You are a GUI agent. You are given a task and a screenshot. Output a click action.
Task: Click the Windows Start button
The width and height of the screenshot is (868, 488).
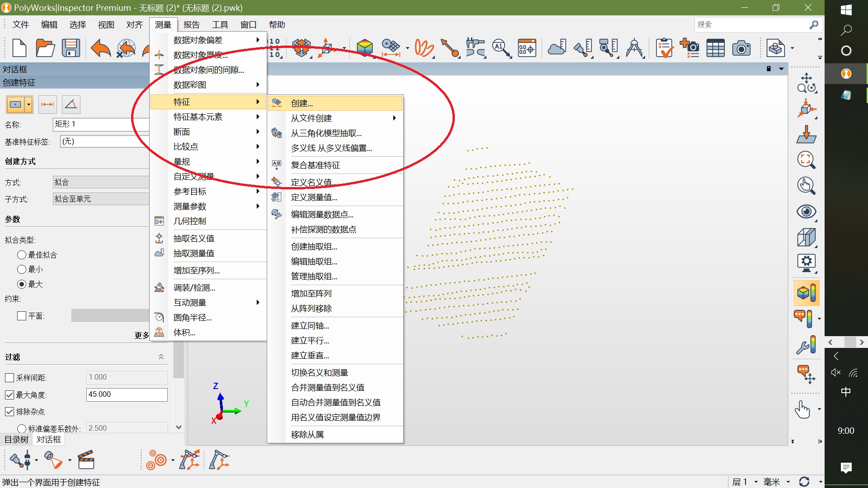coord(846,10)
